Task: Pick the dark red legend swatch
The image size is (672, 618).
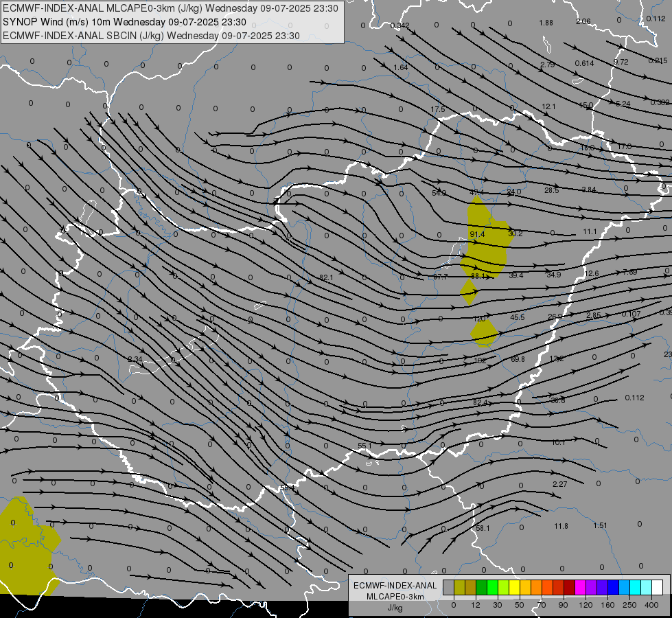Action: [x=569, y=587]
